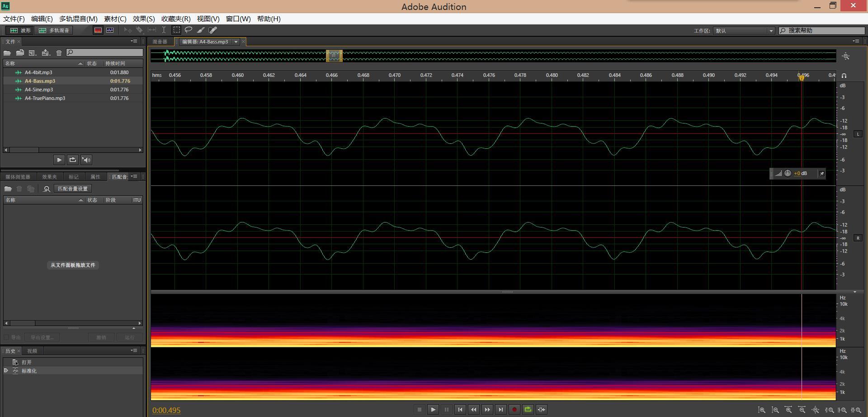Select the Lasso Selection tool
Viewport: 868px width, 417px height.
(189, 30)
